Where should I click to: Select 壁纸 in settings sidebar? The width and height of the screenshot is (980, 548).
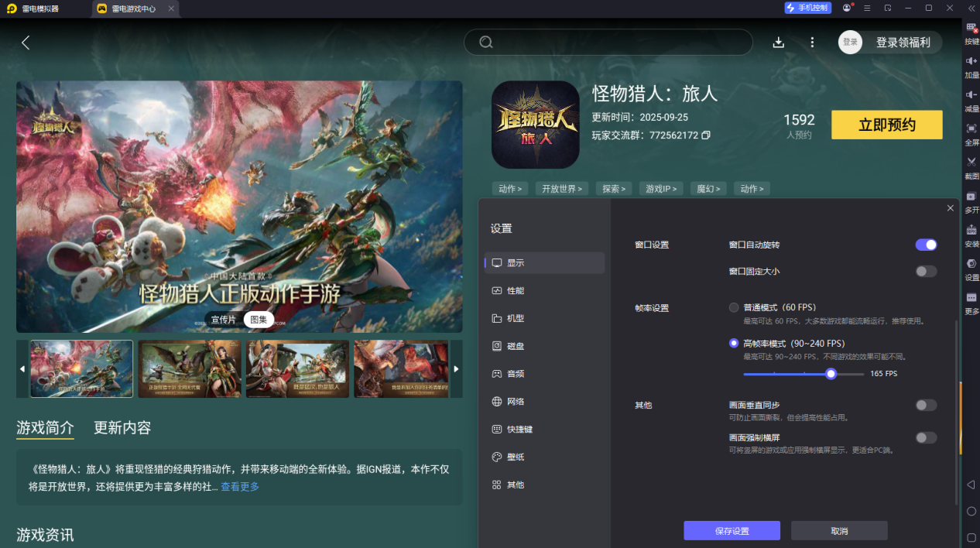pos(544,457)
